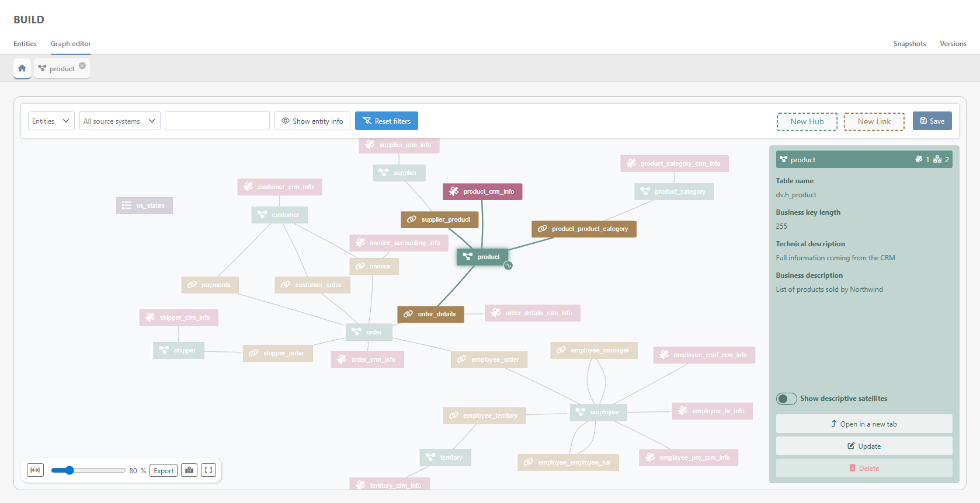980x503 pixels.
Task: Select the customer_crm_info satellite node
Action: [x=280, y=187]
